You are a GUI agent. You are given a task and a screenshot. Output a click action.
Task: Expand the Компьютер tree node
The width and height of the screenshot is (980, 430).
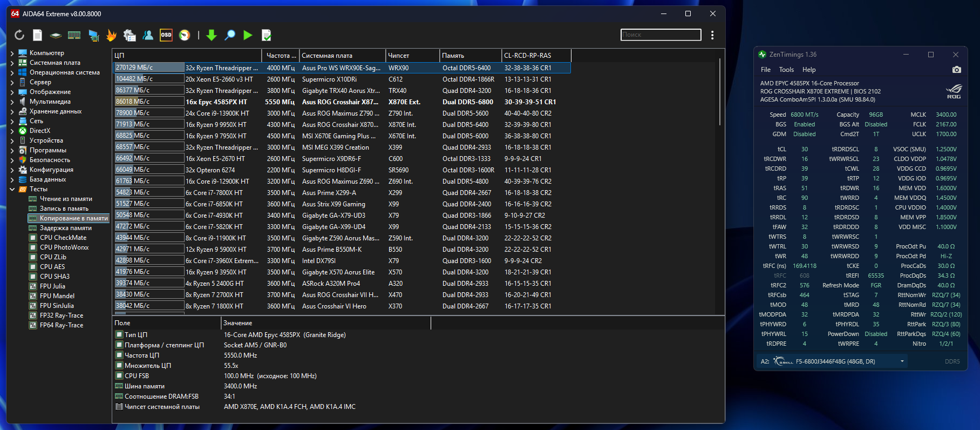(x=12, y=53)
